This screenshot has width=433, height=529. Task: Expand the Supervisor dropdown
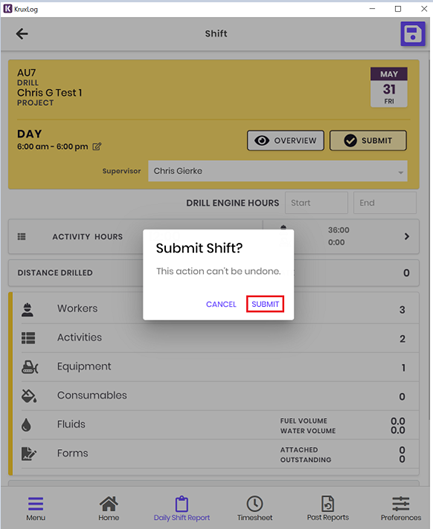click(277, 171)
